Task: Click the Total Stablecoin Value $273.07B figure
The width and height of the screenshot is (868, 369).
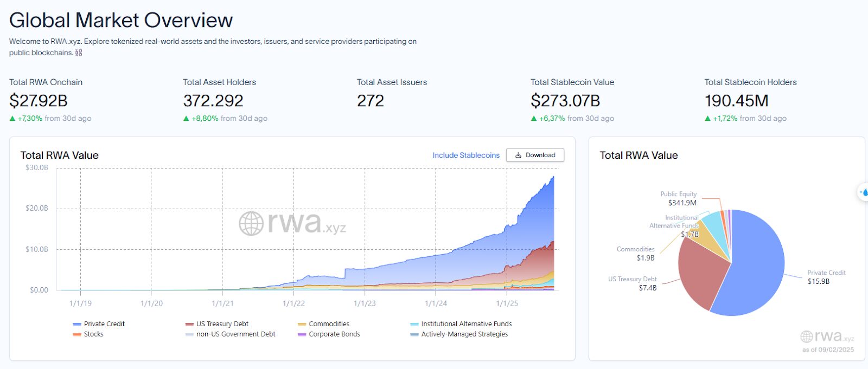Action: click(x=565, y=101)
